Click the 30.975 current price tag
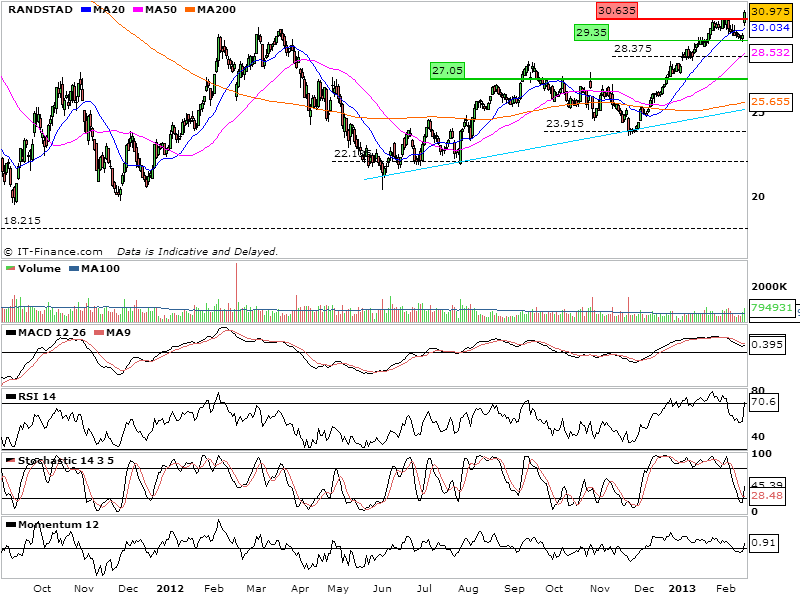 click(x=770, y=11)
